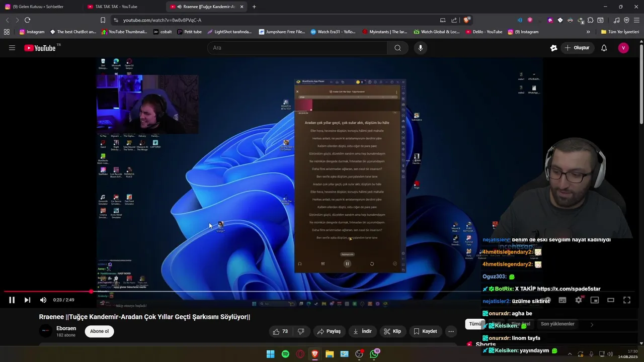Viewport: 644px width, 362px height.
Task: Open the Delilo - YouTube bookmark
Action: click(x=484, y=32)
